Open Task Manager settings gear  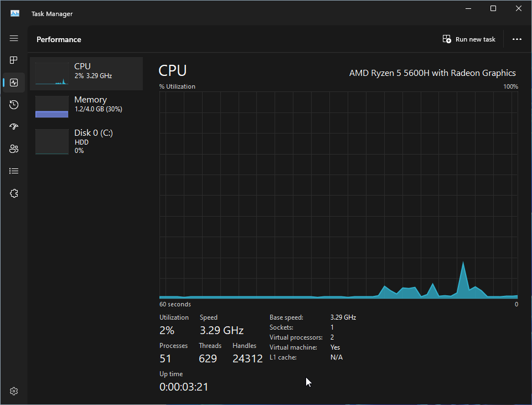[x=14, y=391]
